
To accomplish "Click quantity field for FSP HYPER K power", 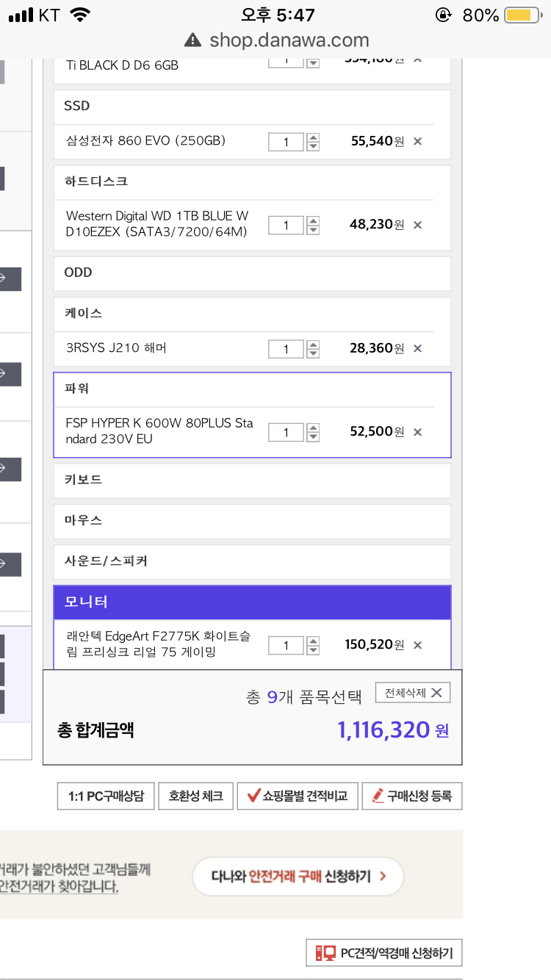I will (286, 433).
